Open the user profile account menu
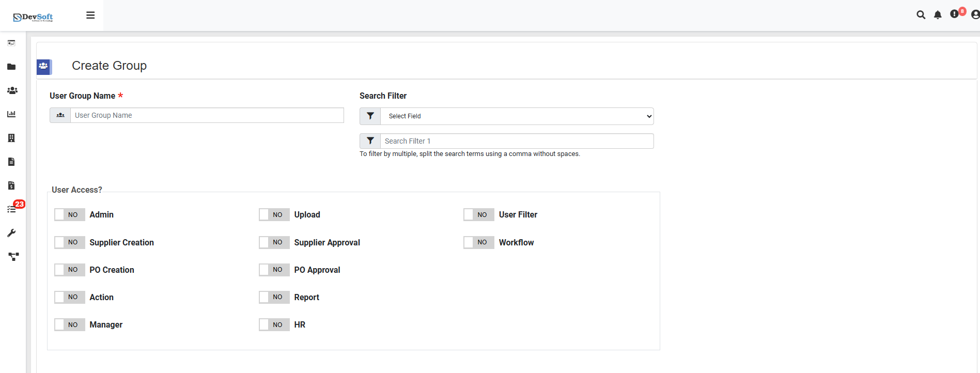The image size is (980, 373). click(975, 15)
